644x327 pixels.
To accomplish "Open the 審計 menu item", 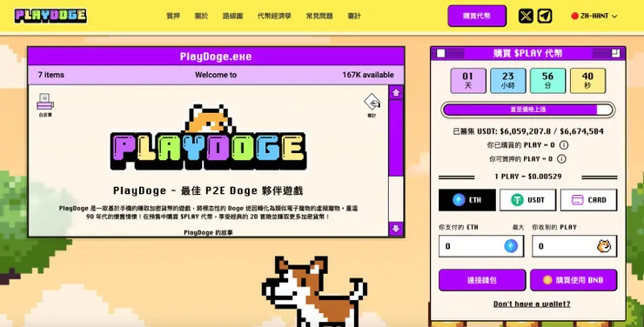I will (x=354, y=16).
